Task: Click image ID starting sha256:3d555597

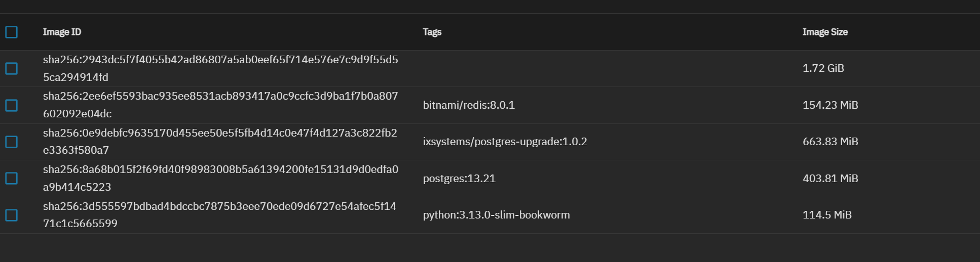Action: [219, 214]
